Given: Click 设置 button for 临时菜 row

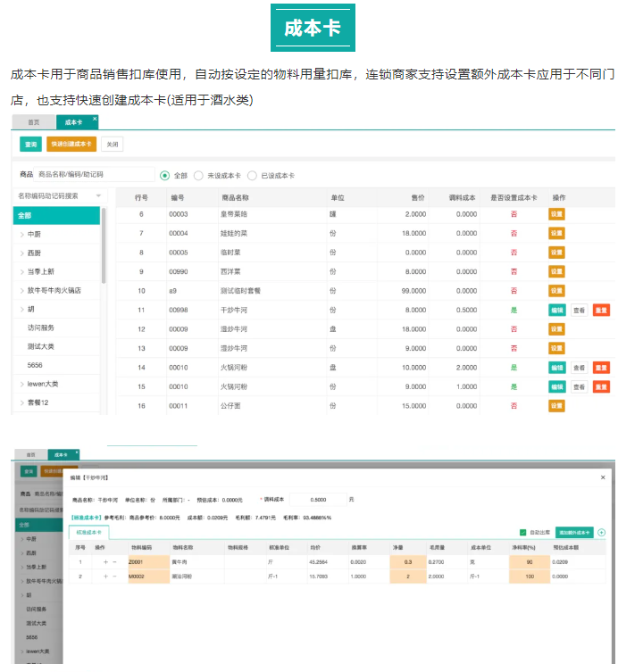Looking at the screenshot, I should click(x=556, y=253).
